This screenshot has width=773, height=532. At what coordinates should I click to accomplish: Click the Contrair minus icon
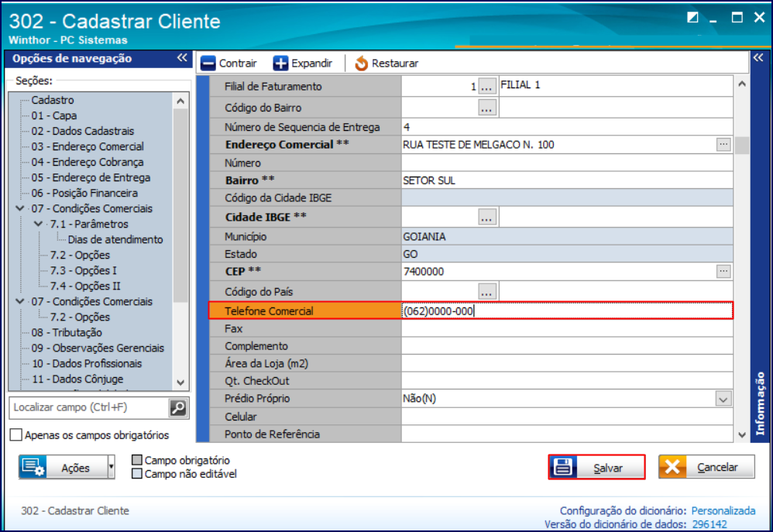[208, 63]
